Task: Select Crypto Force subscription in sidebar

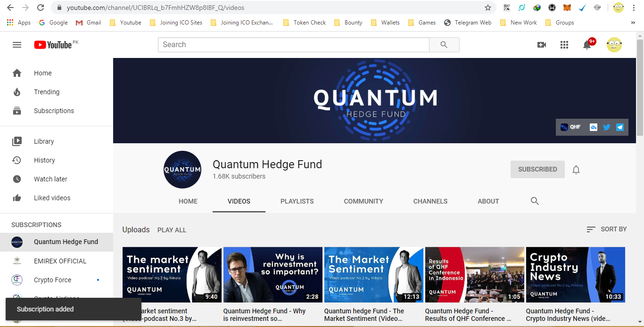Action: tap(57, 280)
